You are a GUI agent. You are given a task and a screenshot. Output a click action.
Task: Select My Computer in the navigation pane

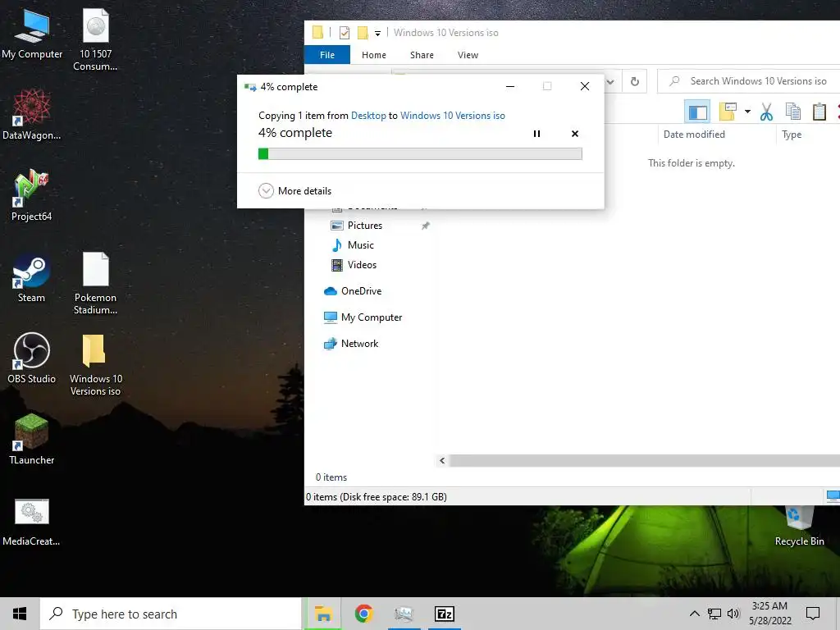(x=363, y=317)
